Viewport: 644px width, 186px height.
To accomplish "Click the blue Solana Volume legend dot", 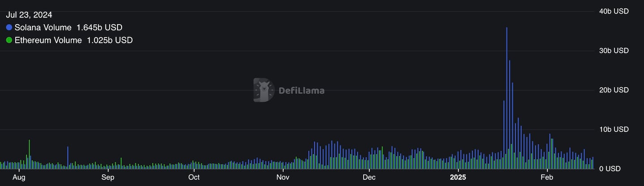I will point(9,28).
